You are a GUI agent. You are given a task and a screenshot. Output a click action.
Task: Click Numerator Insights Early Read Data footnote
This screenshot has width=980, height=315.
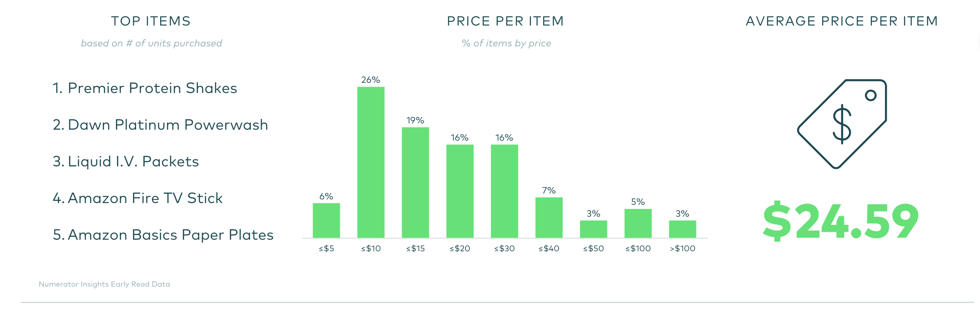point(104,284)
